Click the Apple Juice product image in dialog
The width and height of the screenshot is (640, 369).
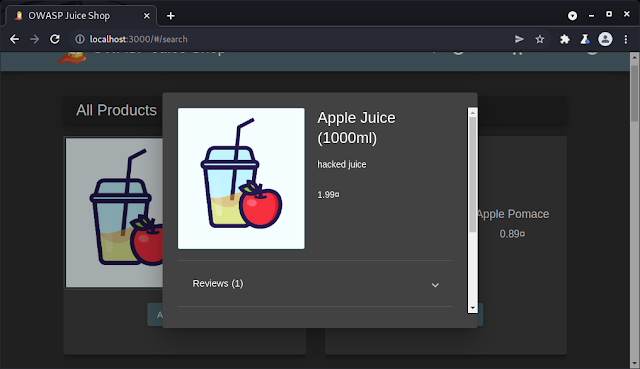tap(241, 178)
